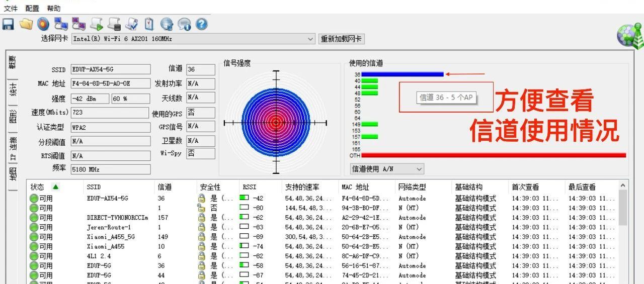The width and height of the screenshot is (644, 284).
Task: Click the blue question mark help icon
Action: coord(202,24)
